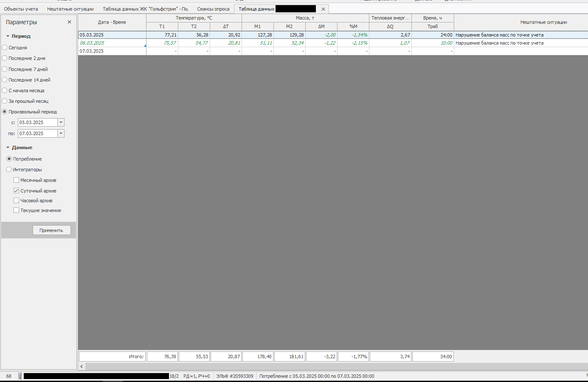Viewport: 588px width, 382px height.
Task: Select Последние 2 дня period
Action: (5, 58)
